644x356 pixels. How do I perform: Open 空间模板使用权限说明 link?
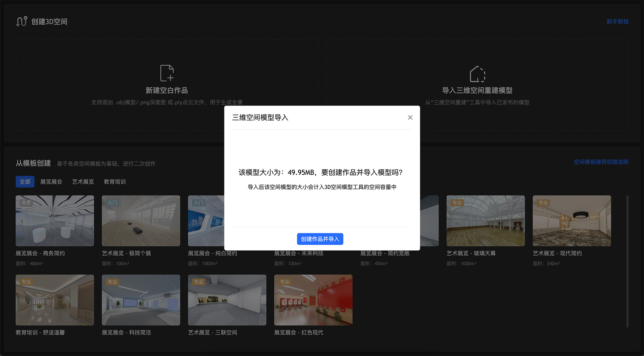coord(601,162)
